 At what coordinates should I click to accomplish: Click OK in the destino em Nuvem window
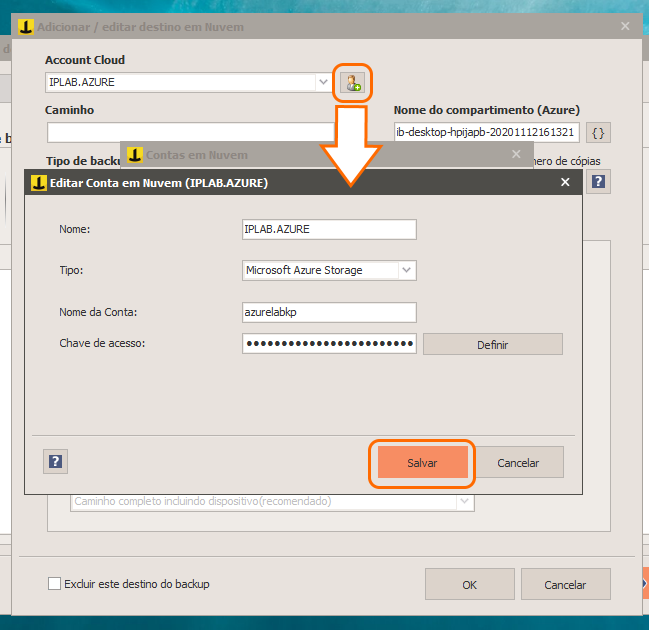(470, 584)
